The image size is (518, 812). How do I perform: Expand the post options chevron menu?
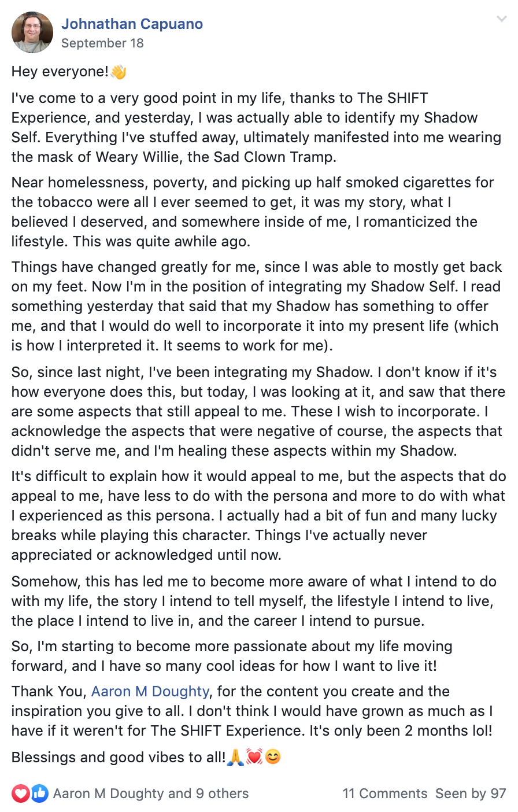point(501,19)
